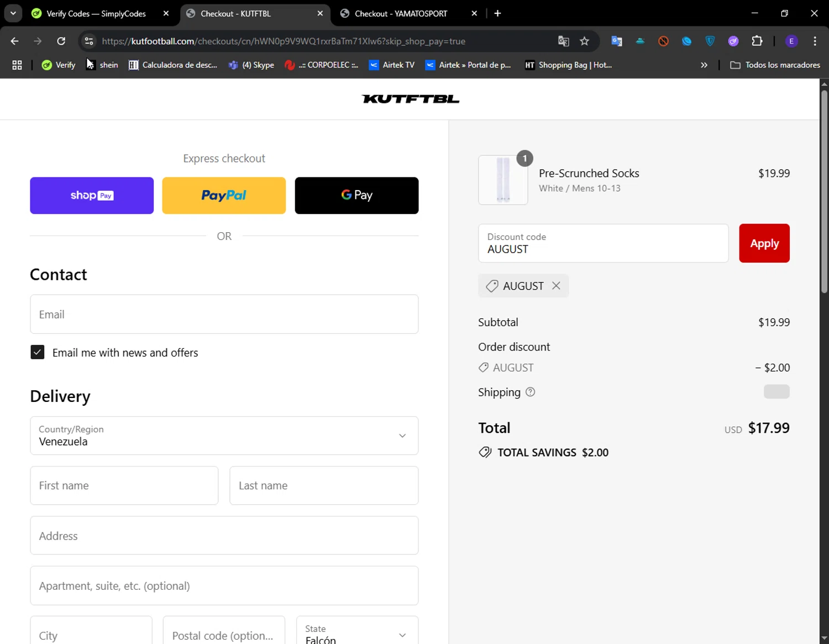This screenshot has height=644, width=829.
Task: Open the Extensions puzzle icon
Action: coord(757,41)
